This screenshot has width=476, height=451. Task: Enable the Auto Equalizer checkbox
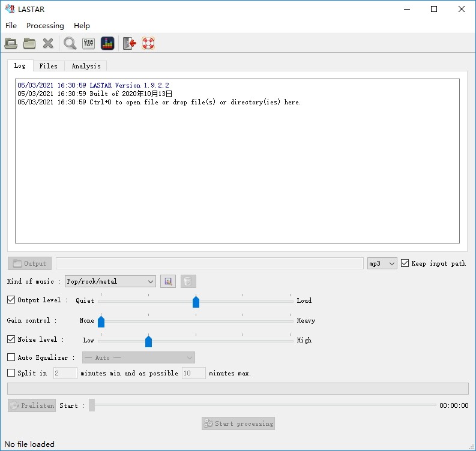pos(11,357)
